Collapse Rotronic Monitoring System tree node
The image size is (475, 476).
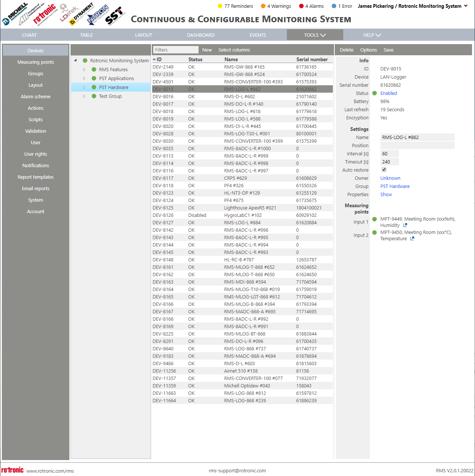75,60
